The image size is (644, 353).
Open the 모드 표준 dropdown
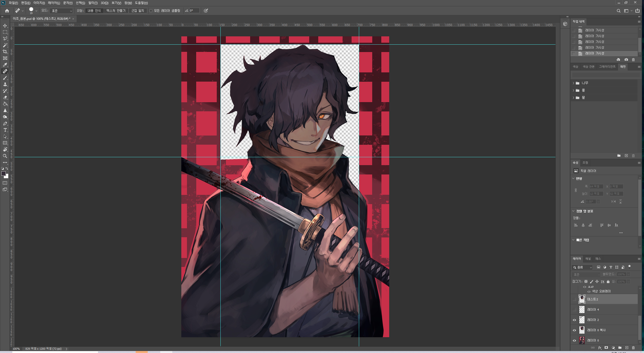(x=61, y=11)
